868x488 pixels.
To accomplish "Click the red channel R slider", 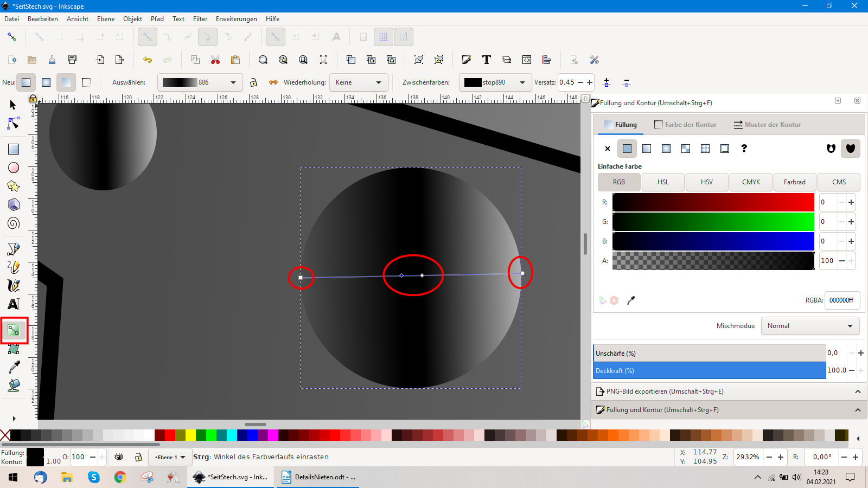I will pos(713,202).
